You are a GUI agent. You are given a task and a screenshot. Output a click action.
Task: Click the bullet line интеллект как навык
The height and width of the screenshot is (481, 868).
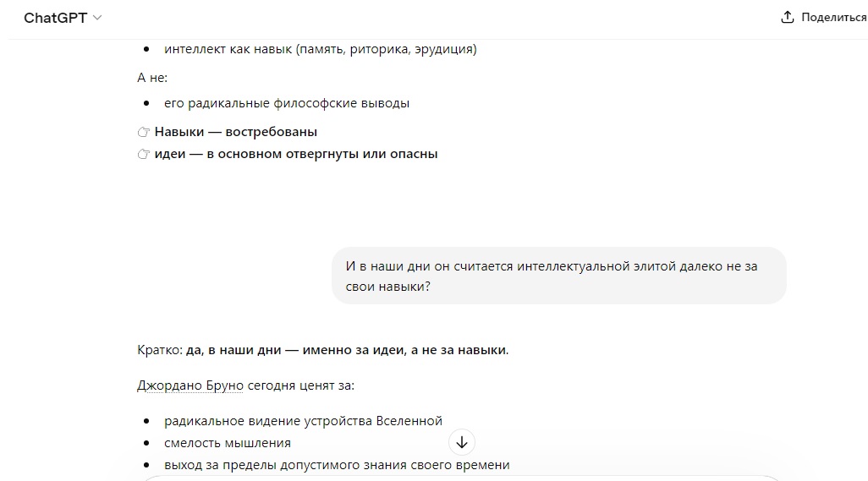pyautogui.click(x=320, y=49)
